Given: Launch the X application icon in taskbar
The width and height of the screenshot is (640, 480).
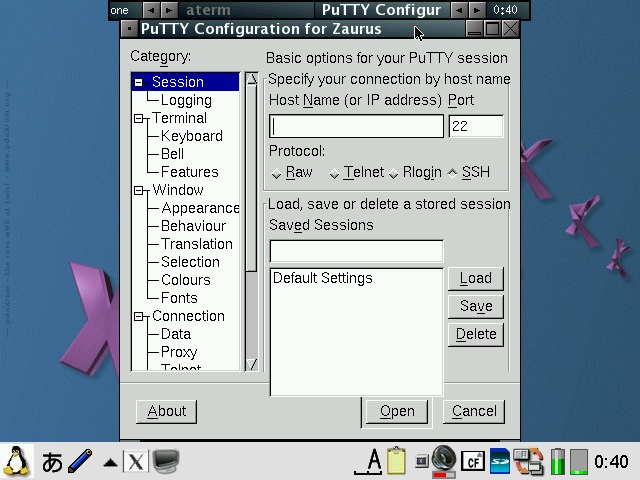Looking at the screenshot, I should coord(135,462).
